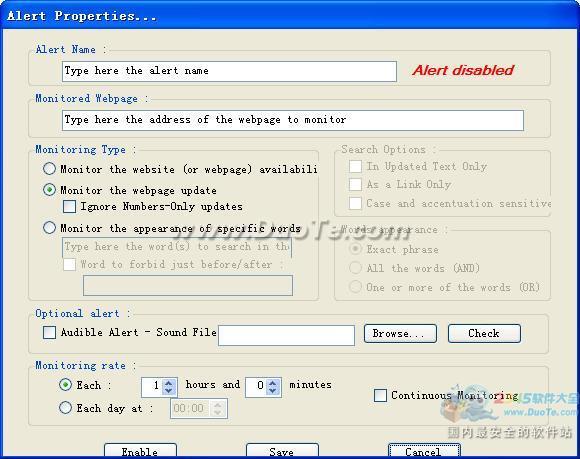Viewport: 580px width, 459px height.
Task: Select Monitor the webpage update option
Action: pos(49,190)
